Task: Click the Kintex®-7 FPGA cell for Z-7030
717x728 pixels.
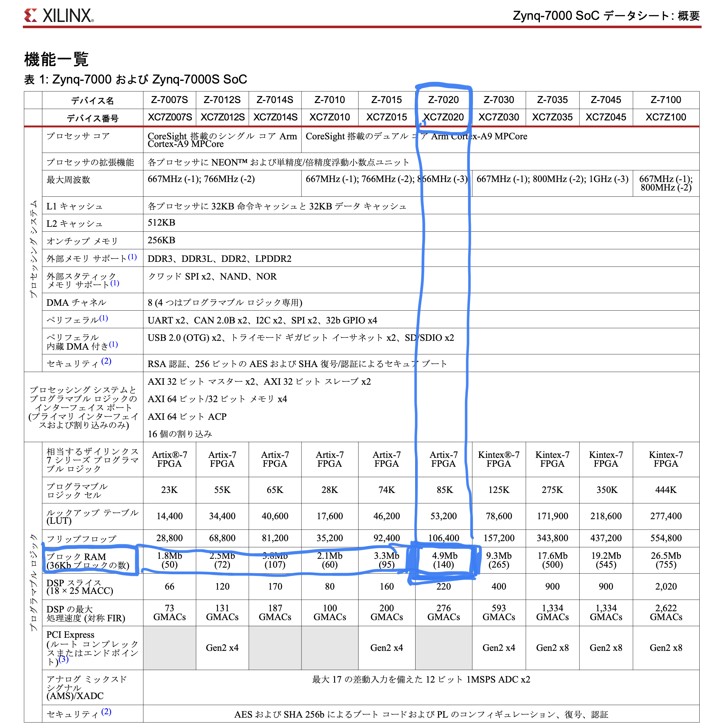Action: 499,459
